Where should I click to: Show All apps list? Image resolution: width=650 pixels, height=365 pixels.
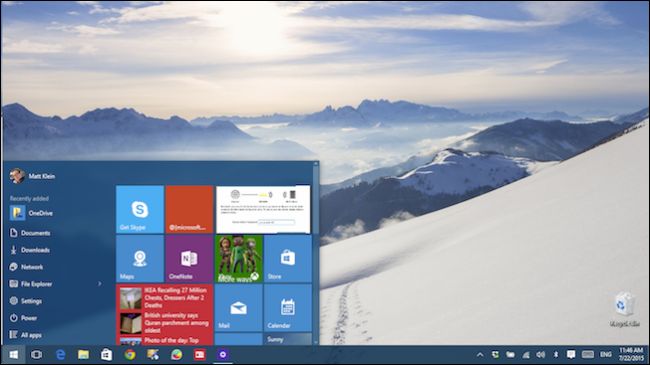pyautogui.click(x=26, y=335)
